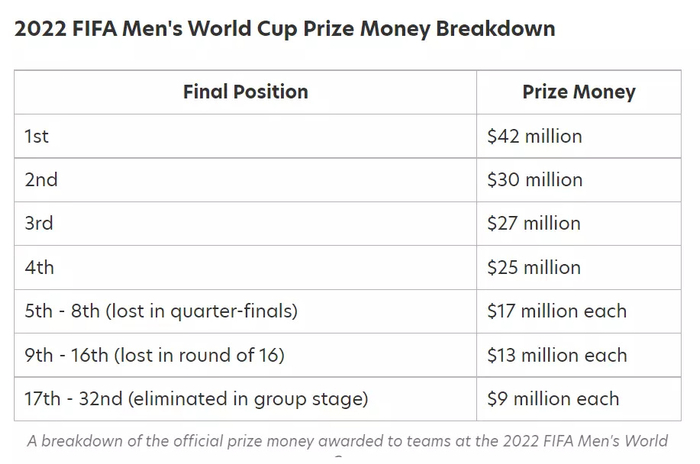Click the italic caption below the table
700x464 pixels.
(x=348, y=442)
